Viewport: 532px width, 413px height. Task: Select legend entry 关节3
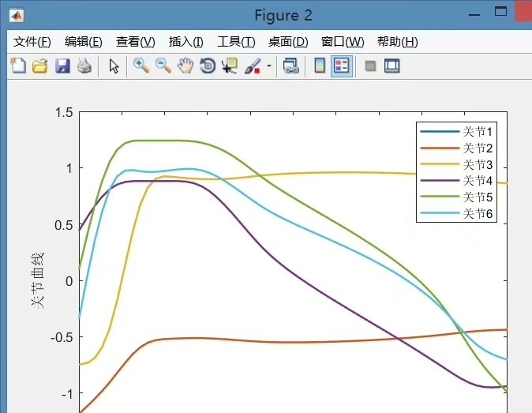456,164
